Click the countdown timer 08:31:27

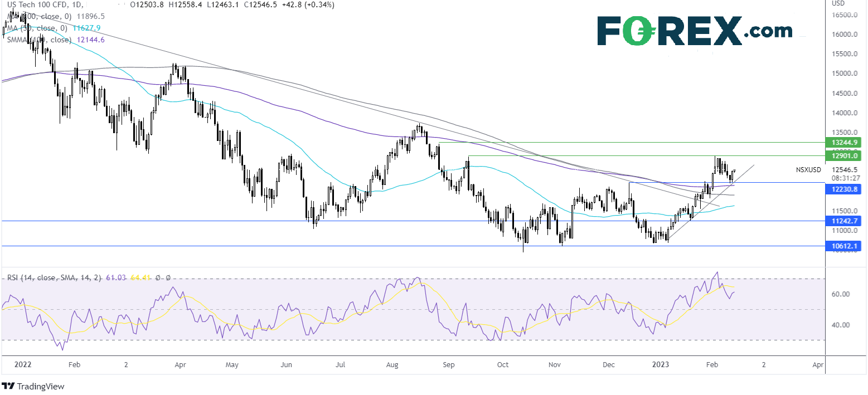click(x=845, y=178)
